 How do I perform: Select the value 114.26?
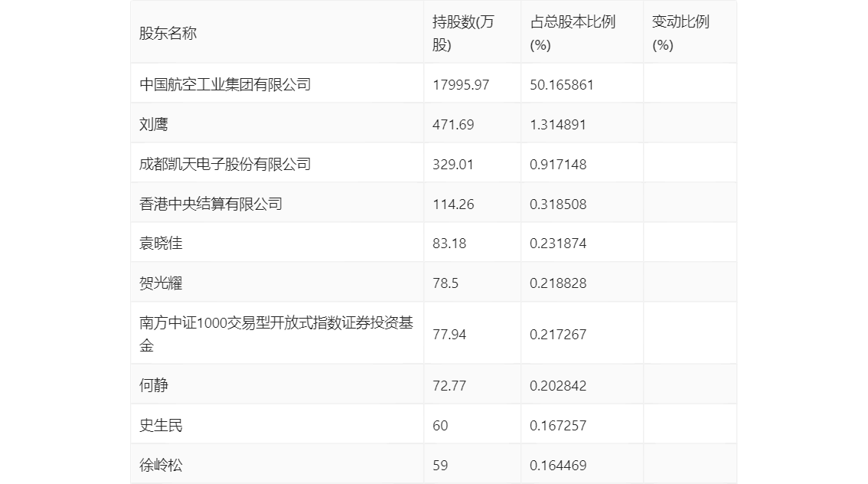[x=453, y=204]
